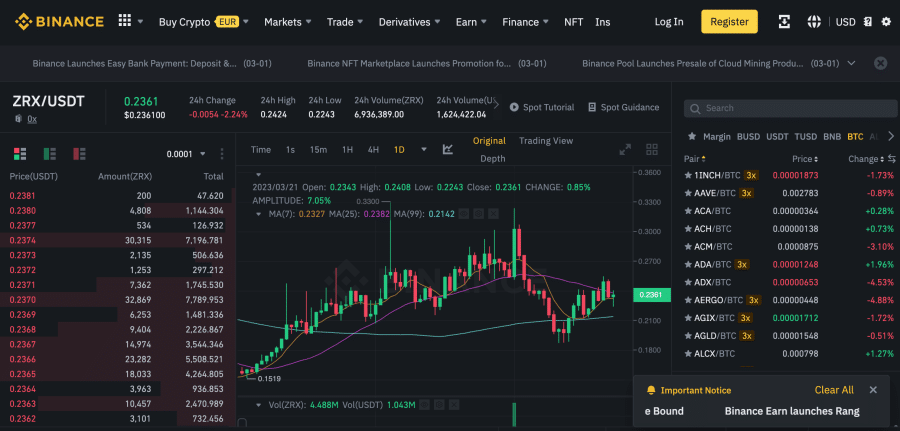Screen dimensions: 900x431
Task: Collapse the MA indicator legend arrow
Action: (258, 213)
